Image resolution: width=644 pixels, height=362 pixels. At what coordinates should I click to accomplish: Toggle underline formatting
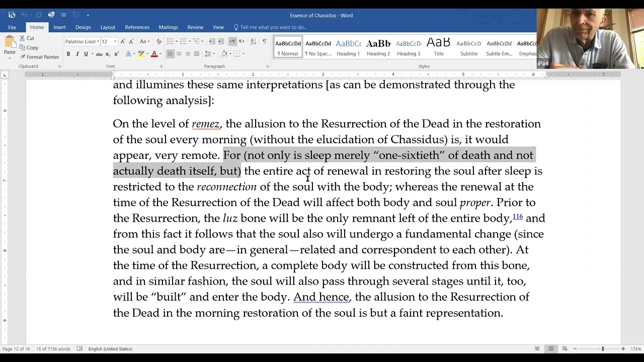86,54
